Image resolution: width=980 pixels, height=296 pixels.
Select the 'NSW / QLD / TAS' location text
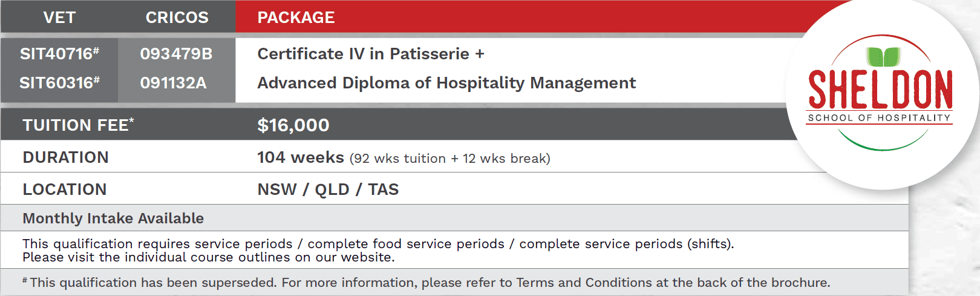click(328, 189)
